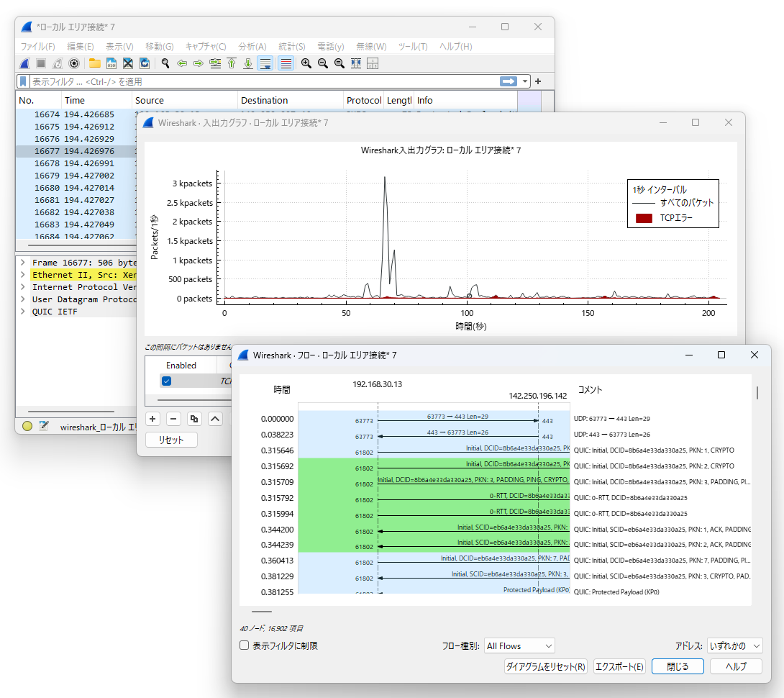
Task: Open the 分析(A) menu
Action: [x=252, y=47]
